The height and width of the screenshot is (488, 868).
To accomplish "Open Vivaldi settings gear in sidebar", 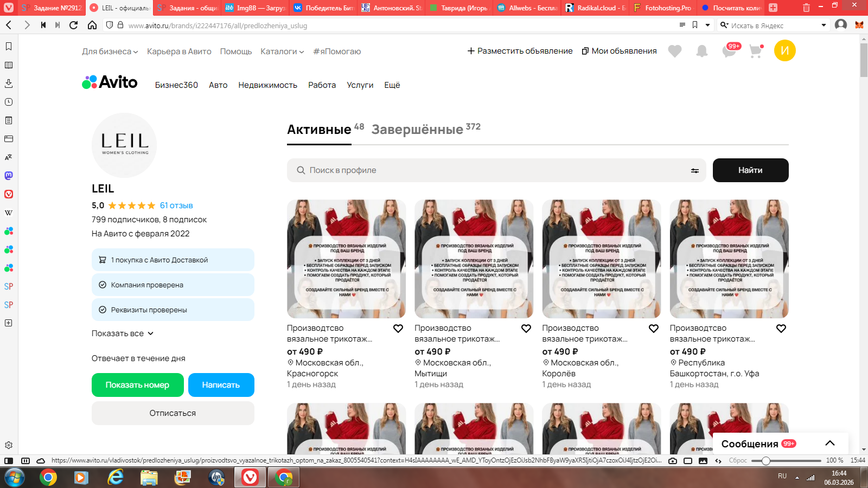I will (x=9, y=445).
